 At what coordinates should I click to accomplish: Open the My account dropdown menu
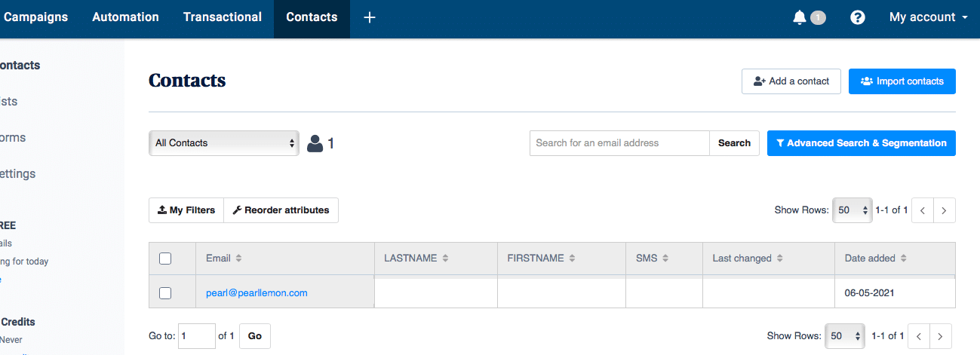click(x=928, y=17)
